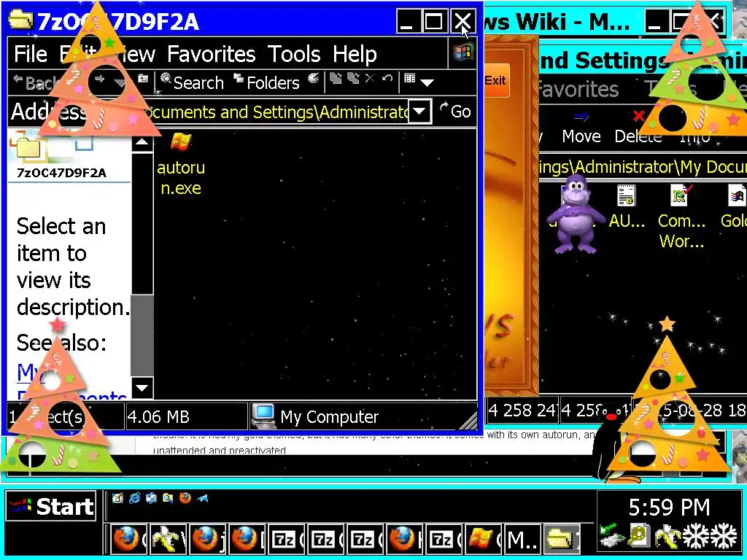Click the Windows flag logo in menu bar
This screenshot has height=560, width=747.
(462, 52)
